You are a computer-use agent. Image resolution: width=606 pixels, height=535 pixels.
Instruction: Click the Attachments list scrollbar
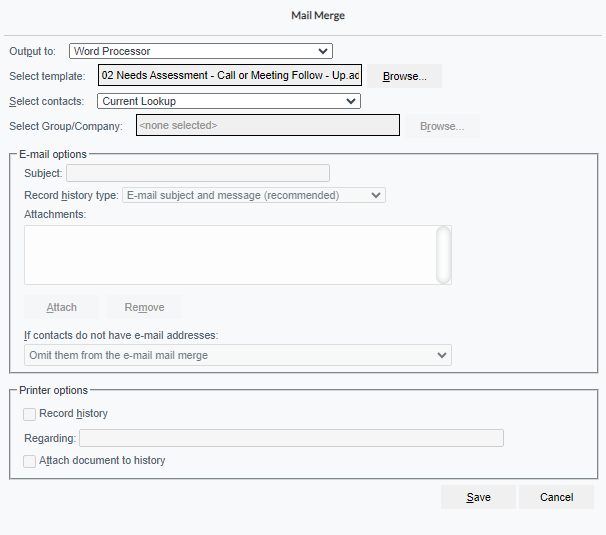pyautogui.click(x=444, y=255)
